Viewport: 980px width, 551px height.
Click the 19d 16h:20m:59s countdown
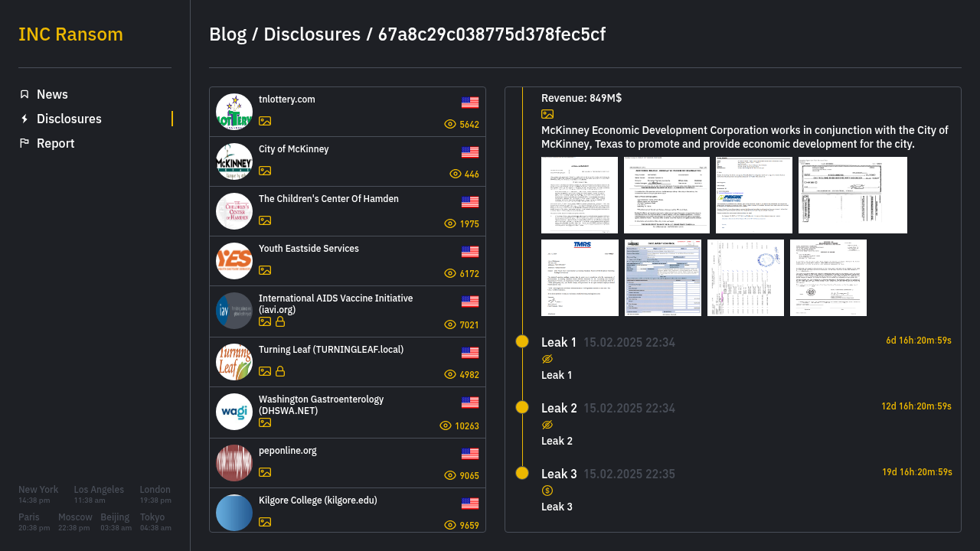pos(916,472)
